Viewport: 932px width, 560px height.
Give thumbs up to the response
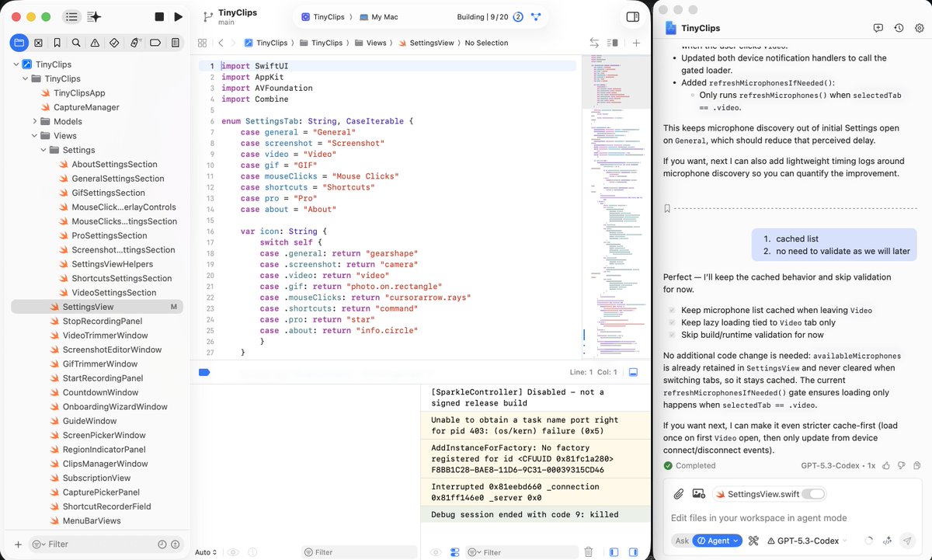(888, 465)
